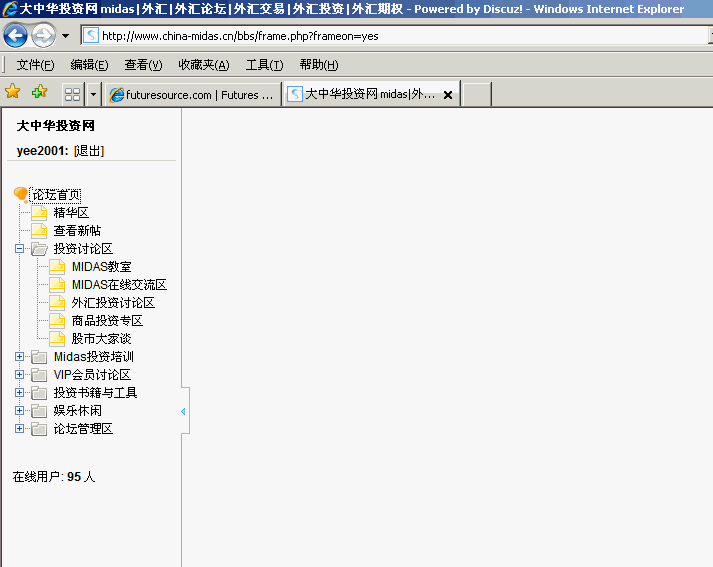Click the page icon beside 股市大家谈
The image size is (713, 567).
[57, 339]
